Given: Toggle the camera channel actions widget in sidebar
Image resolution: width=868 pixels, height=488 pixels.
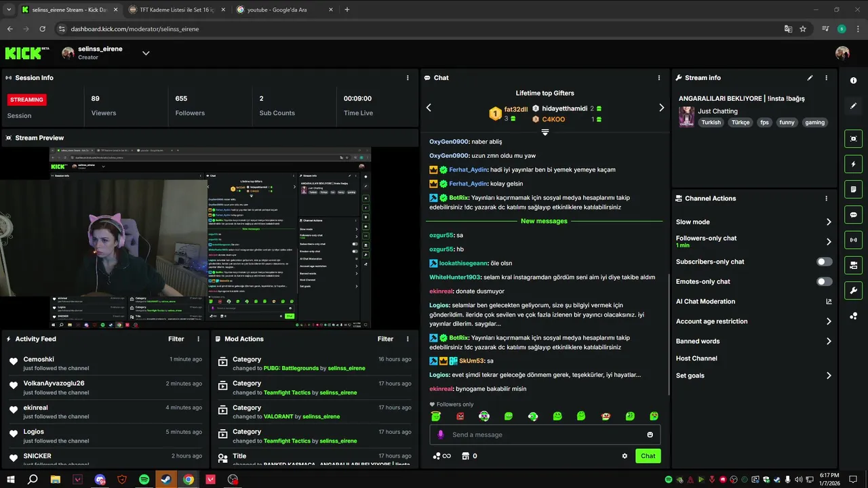Looking at the screenshot, I should pos(853,265).
